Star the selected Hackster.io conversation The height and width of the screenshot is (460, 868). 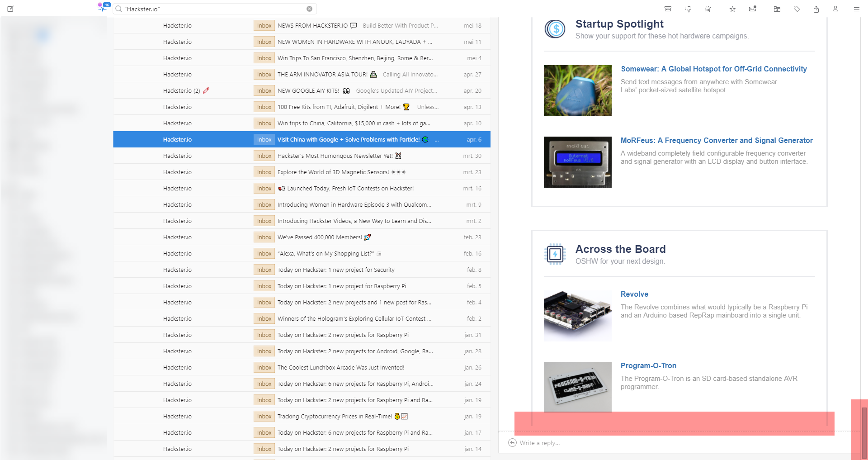pos(732,9)
